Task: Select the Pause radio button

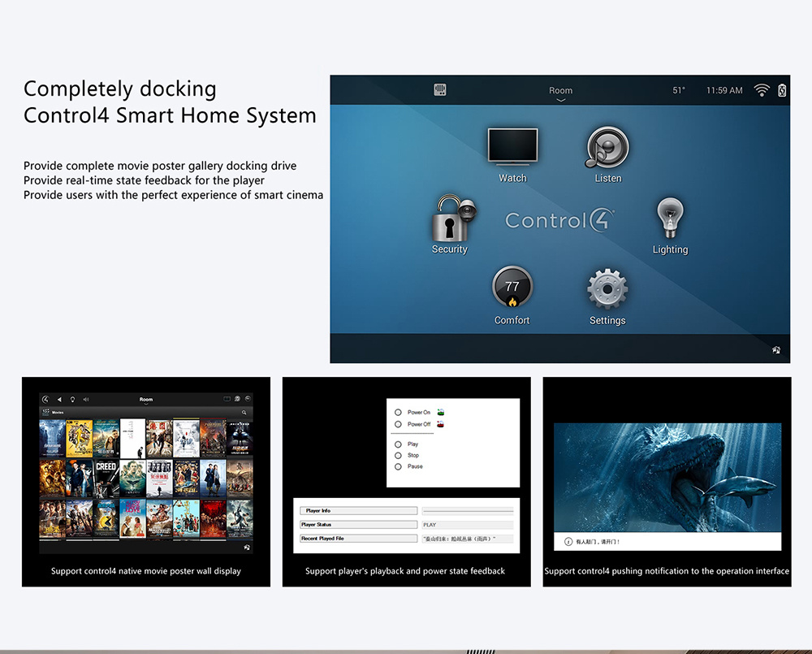Action: [398, 466]
